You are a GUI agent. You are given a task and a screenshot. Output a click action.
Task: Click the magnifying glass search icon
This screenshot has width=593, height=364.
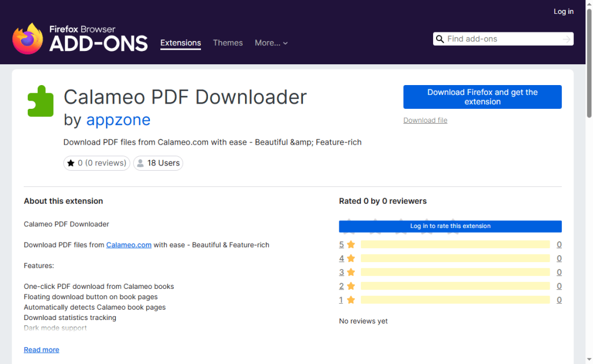click(440, 39)
